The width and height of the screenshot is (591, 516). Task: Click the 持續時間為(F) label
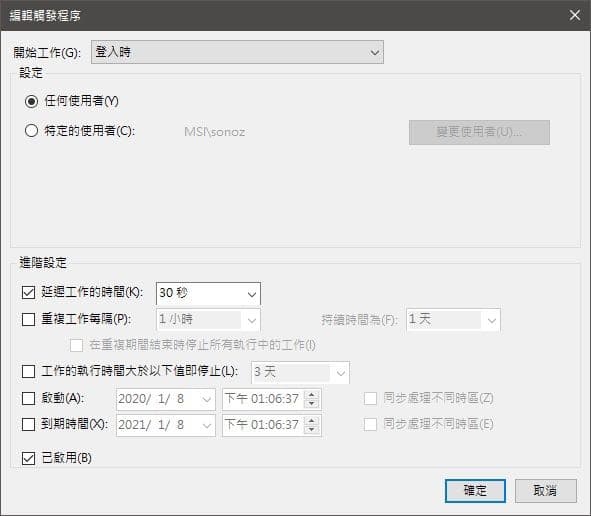[x=360, y=320]
